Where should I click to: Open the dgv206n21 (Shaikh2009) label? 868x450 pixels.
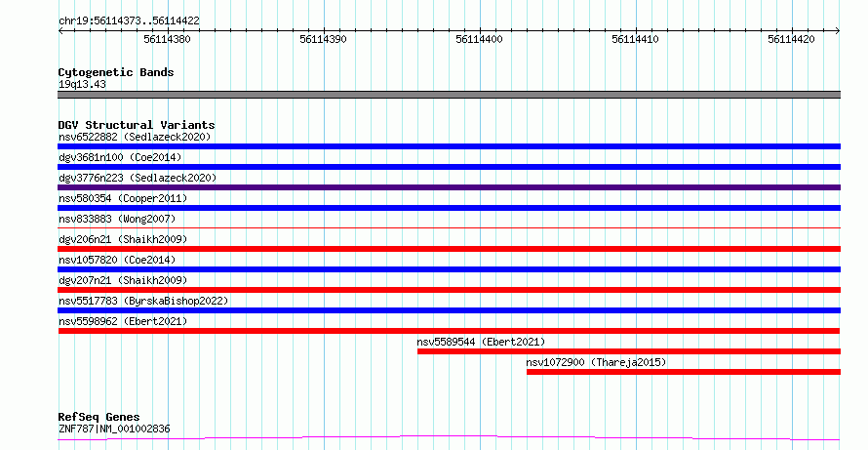(x=123, y=239)
